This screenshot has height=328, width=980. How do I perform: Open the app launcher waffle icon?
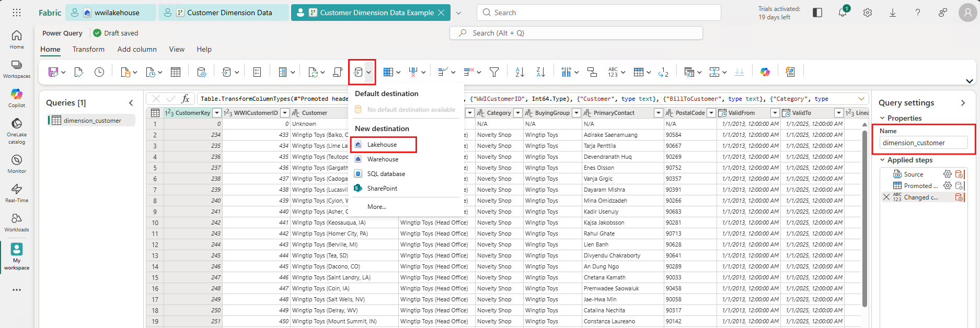point(17,13)
